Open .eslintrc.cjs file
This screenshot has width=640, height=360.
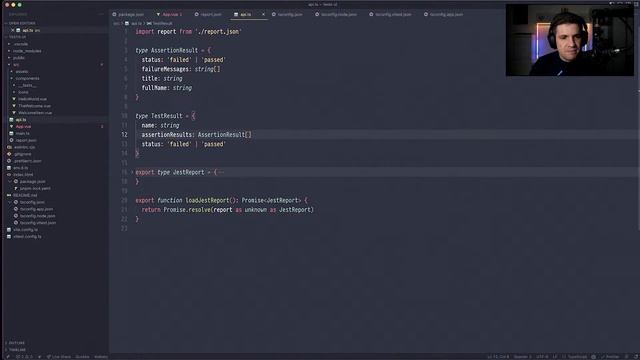click(24, 147)
